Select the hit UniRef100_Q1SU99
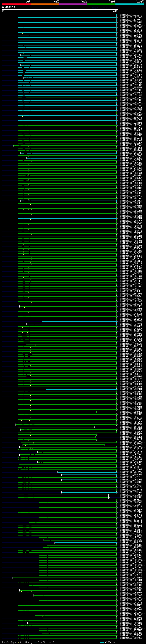 tap(131, 153)
